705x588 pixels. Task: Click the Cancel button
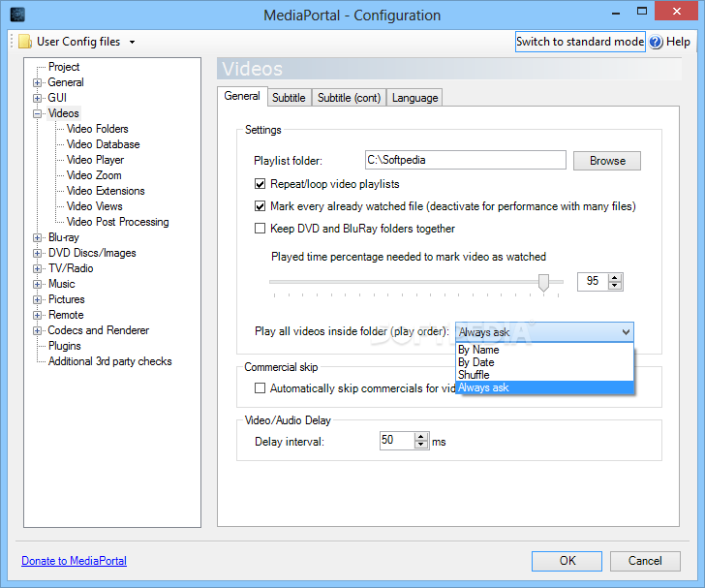(x=645, y=561)
